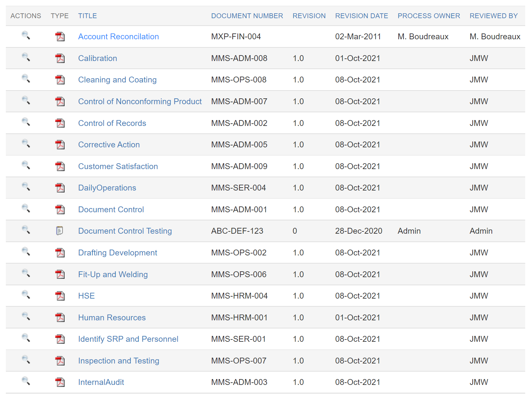This screenshot has height=394, width=532.
Task: Open the PDF icon for Calibration
Action: click(x=60, y=58)
